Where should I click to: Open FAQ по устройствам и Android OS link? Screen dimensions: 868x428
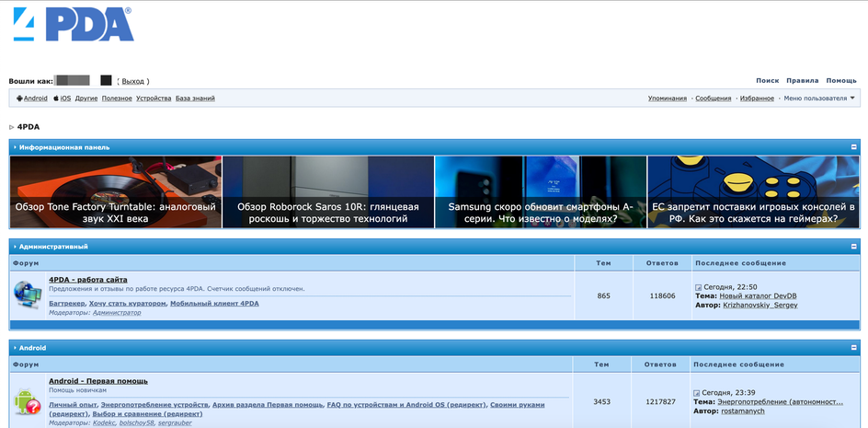(406, 405)
